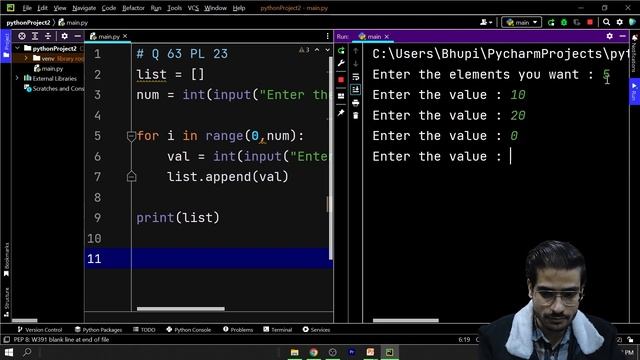Open IDE settings gear in top toolbar
This screenshot has height=360, width=640.
(x=620, y=22)
